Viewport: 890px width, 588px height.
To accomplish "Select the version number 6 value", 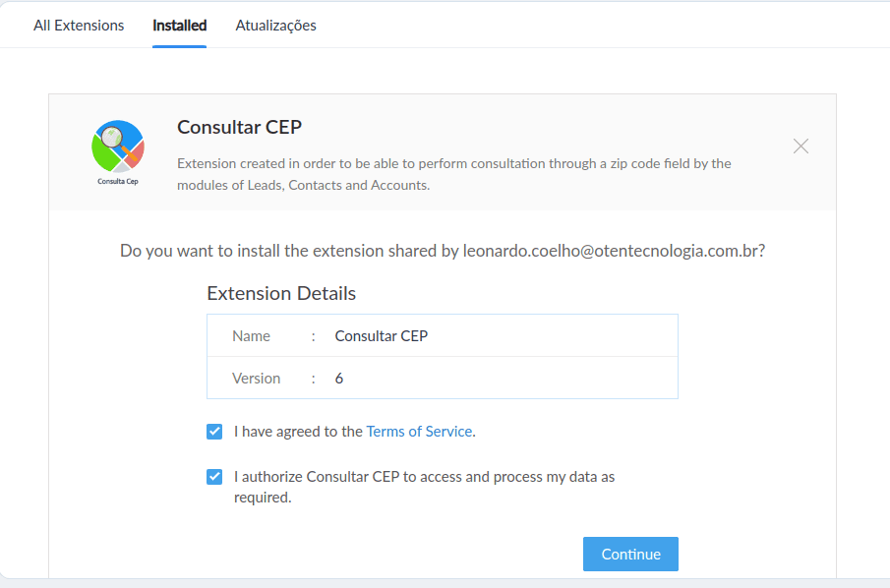I will (339, 379).
